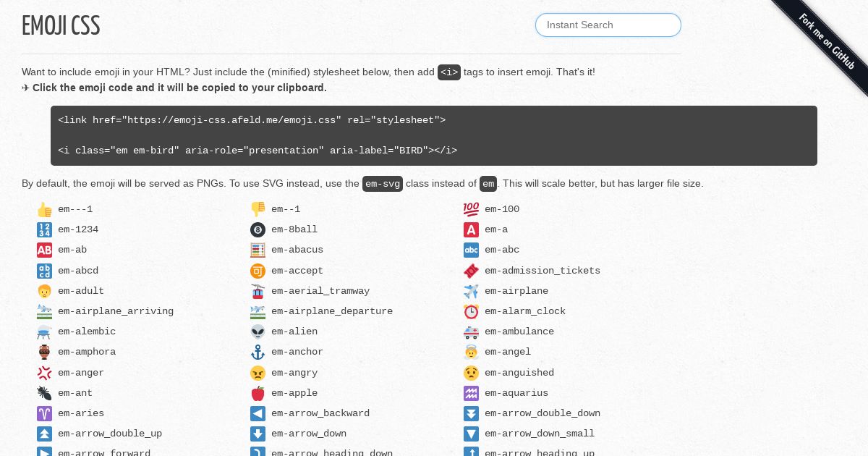
Task: Copy the em-aerial_tramway emoji code
Action: 320,291
